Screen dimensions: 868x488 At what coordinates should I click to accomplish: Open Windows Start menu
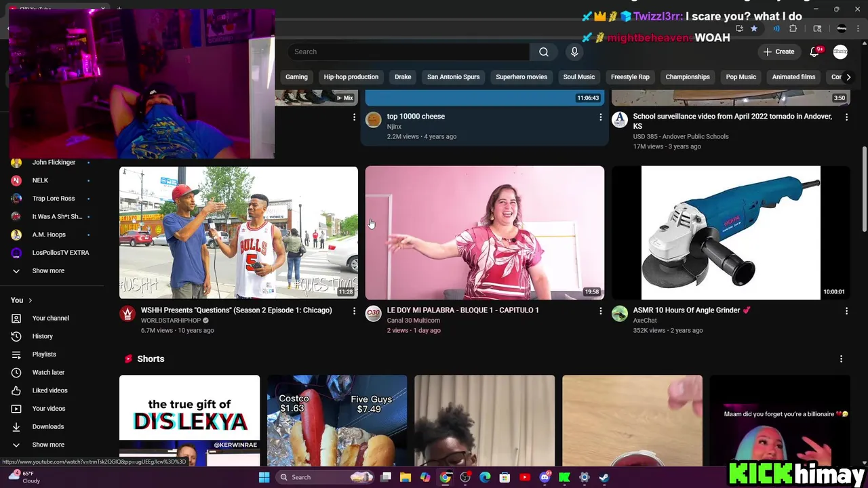point(264,477)
